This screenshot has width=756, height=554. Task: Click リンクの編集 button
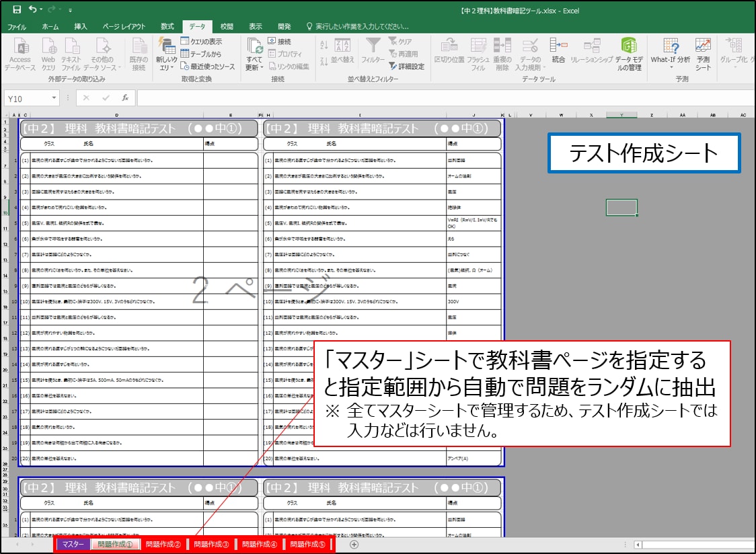[289, 67]
